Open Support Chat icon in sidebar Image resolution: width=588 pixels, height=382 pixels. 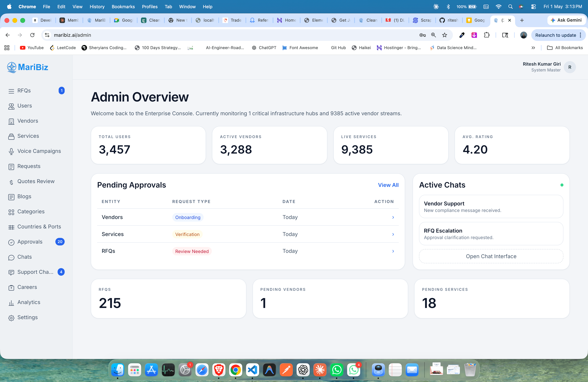click(11, 272)
